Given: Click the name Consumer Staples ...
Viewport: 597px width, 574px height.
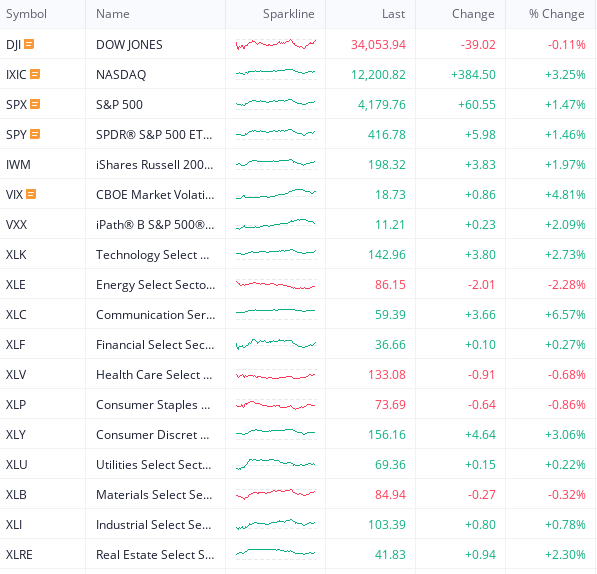Looking at the screenshot, I should 153,405.
